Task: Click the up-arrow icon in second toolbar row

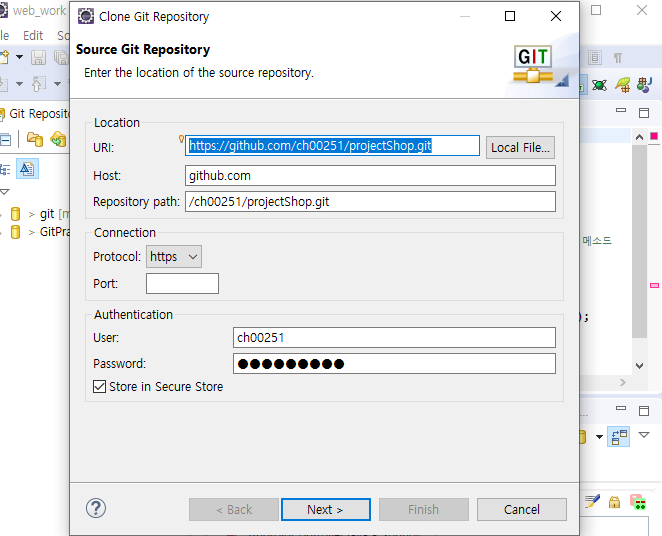Action: point(38,84)
